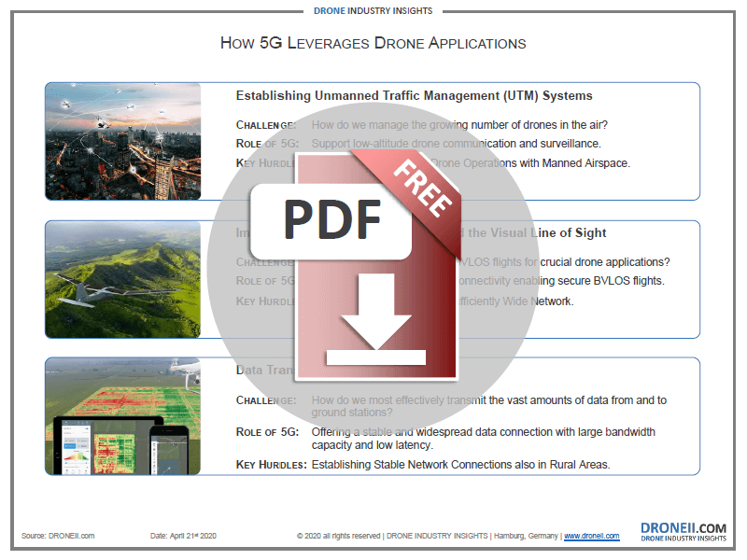
Task: Click "crucial drone applications?" challenge text
Action: 605,262
